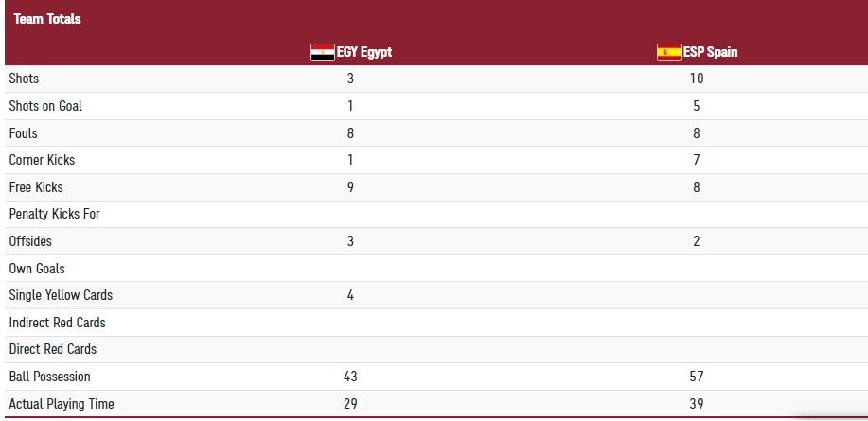Click the Fouls row label

pyautogui.click(x=24, y=133)
